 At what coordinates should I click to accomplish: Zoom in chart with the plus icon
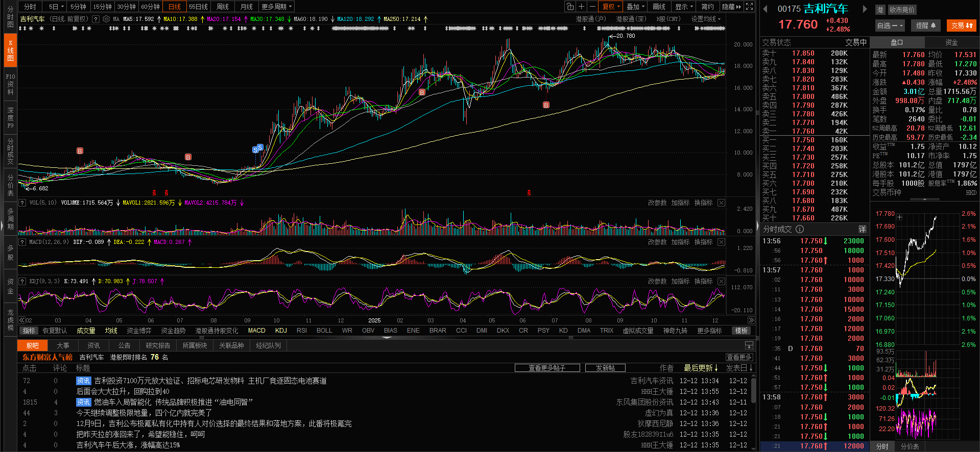(x=581, y=7)
